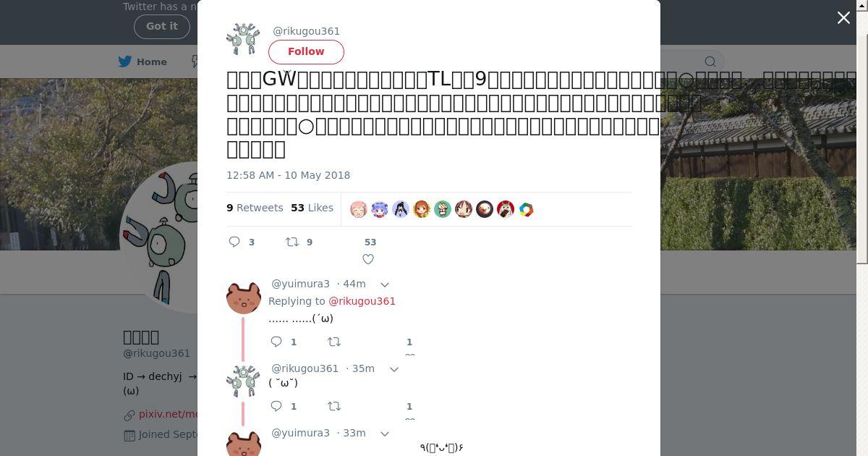Click the Got it cookie button
868x456 pixels.
tap(162, 26)
